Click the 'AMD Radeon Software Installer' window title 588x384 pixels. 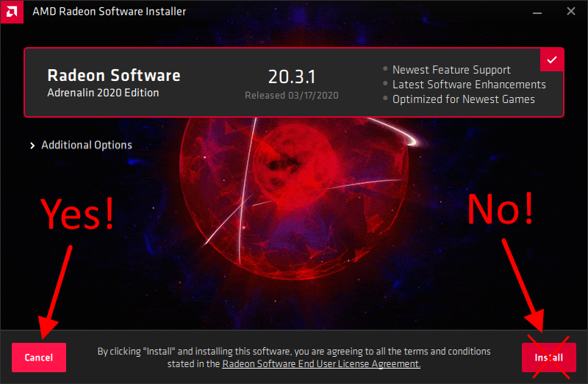(109, 12)
